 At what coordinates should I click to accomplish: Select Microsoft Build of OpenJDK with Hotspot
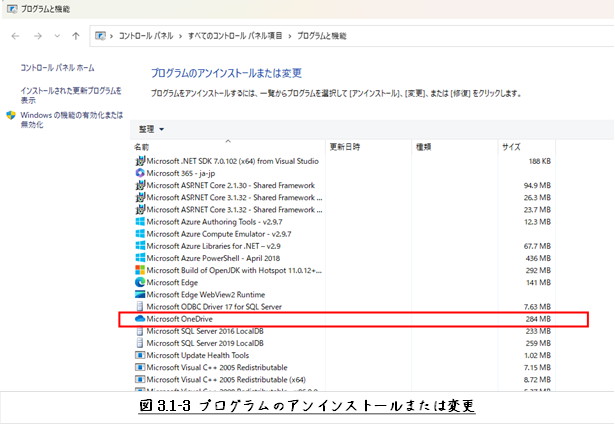pyautogui.click(x=234, y=271)
